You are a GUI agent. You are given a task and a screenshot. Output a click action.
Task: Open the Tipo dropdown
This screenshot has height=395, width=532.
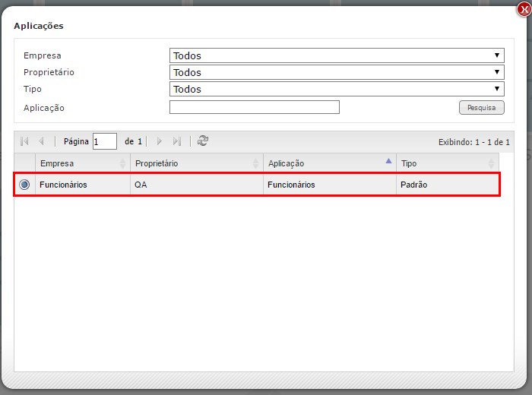coord(337,89)
